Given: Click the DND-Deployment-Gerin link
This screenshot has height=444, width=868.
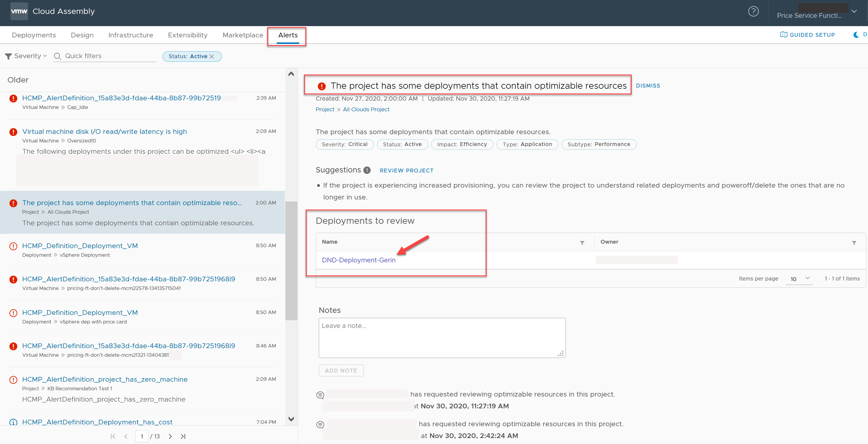Looking at the screenshot, I should coord(358,261).
